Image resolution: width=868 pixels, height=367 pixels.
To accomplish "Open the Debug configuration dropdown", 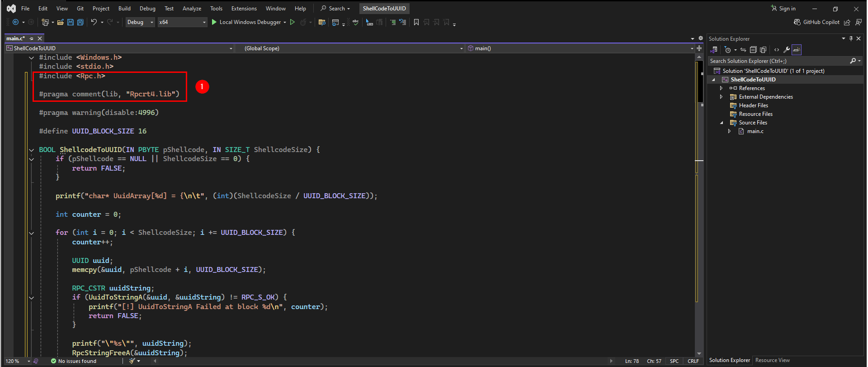I will 140,22.
